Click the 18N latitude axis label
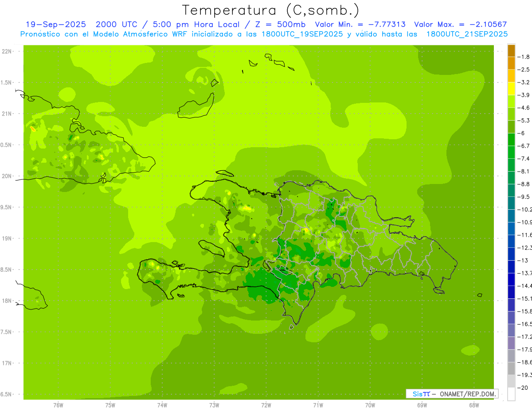Viewport: 532px width, 411px height. [7, 301]
